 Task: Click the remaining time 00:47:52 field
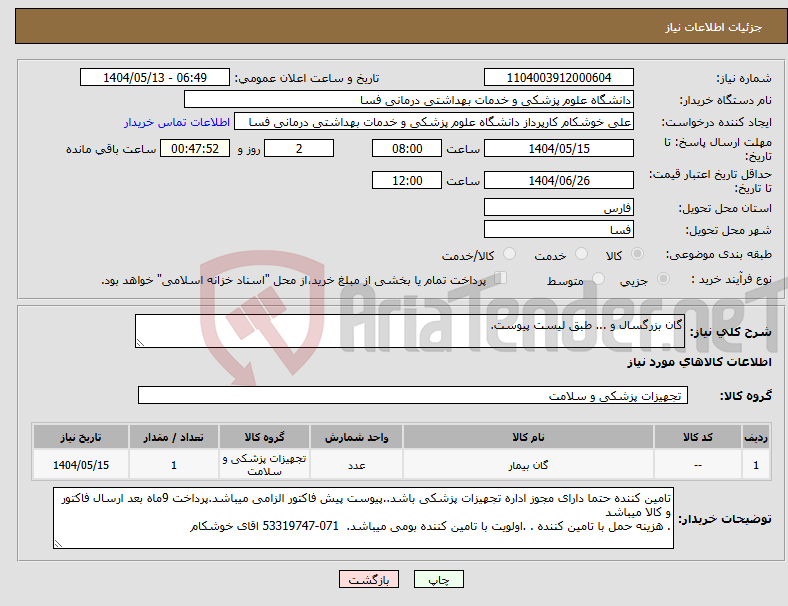[x=195, y=148]
